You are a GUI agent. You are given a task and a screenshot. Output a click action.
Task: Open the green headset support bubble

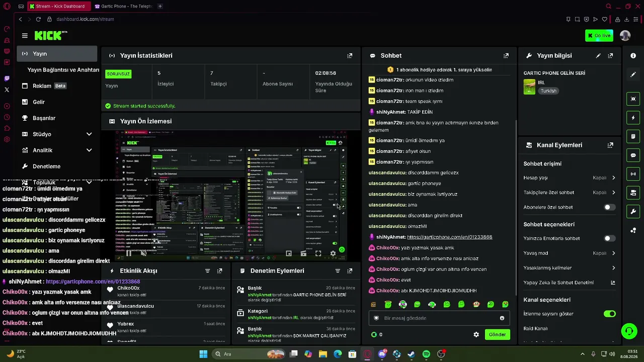click(x=629, y=331)
